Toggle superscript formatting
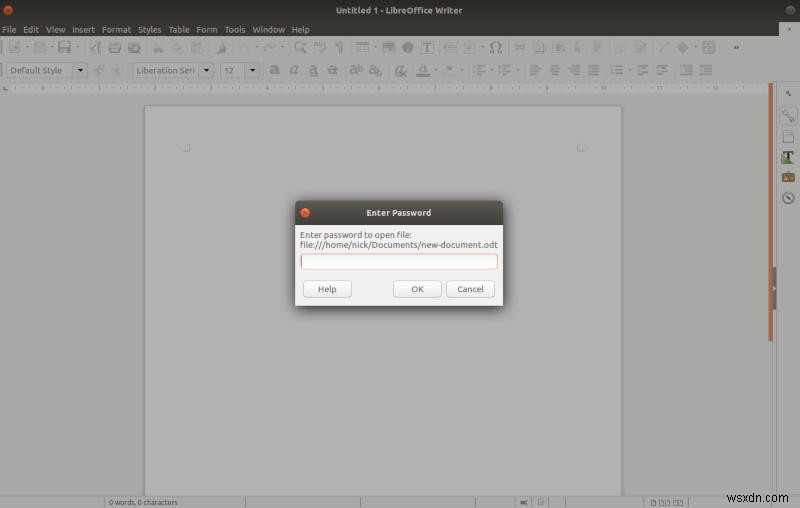This screenshot has width=800, height=508. click(356, 70)
